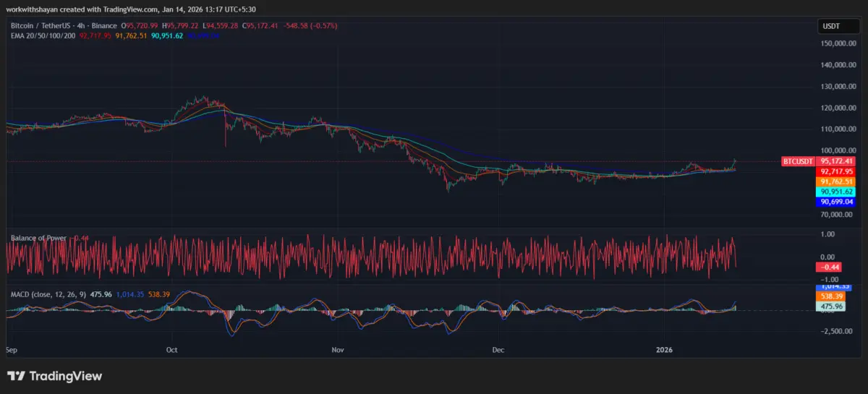Click the Balance of Power indicator label

tap(38, 238)
